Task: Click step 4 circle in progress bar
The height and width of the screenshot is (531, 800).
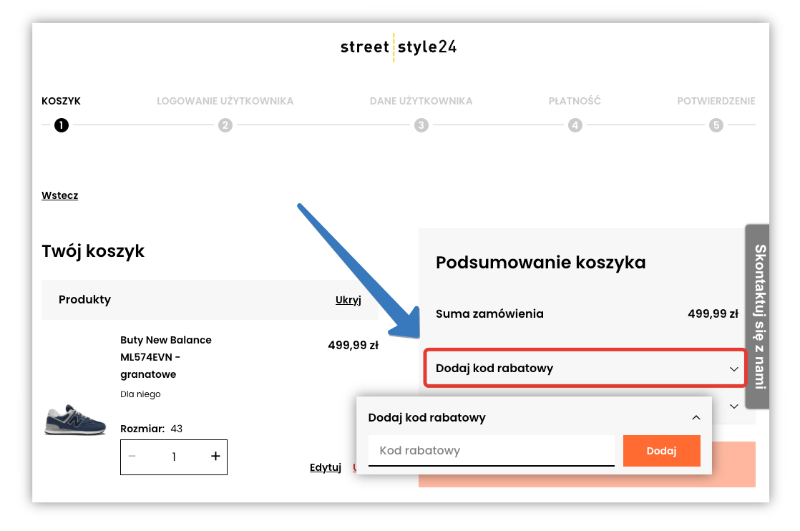Action: point(575,125)
